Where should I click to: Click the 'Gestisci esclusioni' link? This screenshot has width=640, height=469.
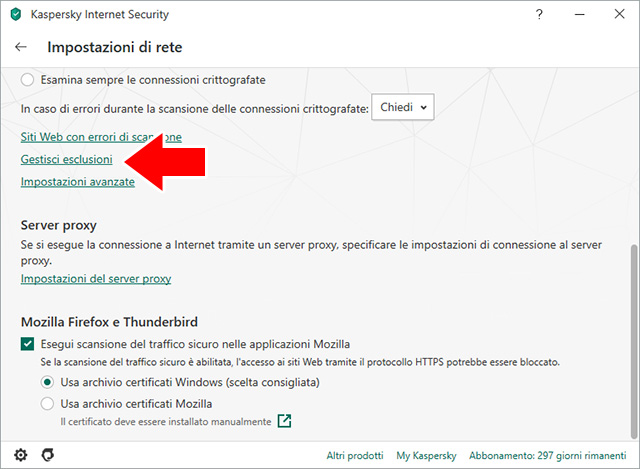[x=66, y=159]
